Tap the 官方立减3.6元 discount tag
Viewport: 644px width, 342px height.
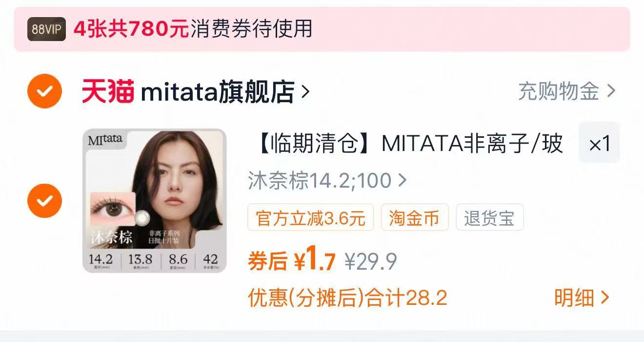click(x=311, y=217)
